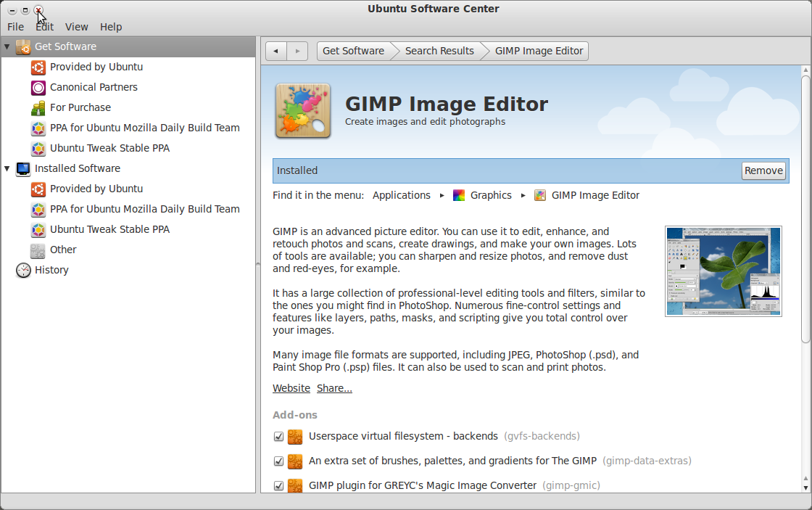Click the scrollbar up arrow
This screenshot has height=510, width=812.
click(805, 70)
